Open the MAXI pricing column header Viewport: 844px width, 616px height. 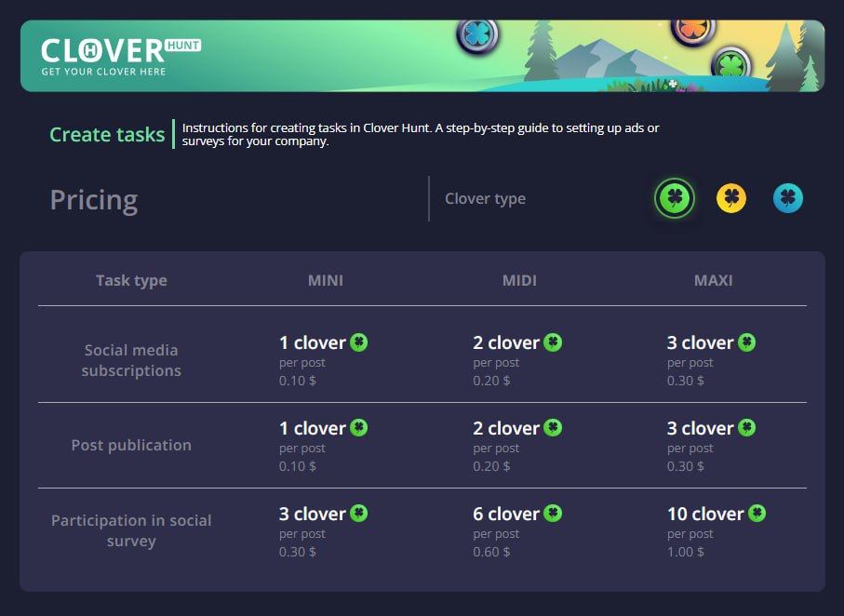(x=713, y=279)
